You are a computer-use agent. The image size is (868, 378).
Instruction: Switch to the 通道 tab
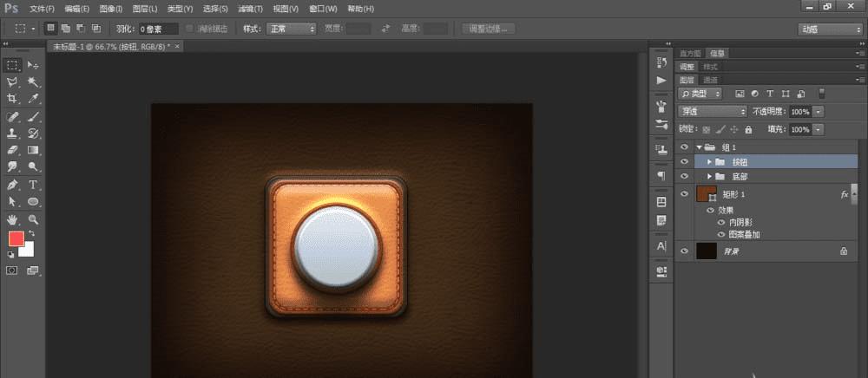coord(710,80)
